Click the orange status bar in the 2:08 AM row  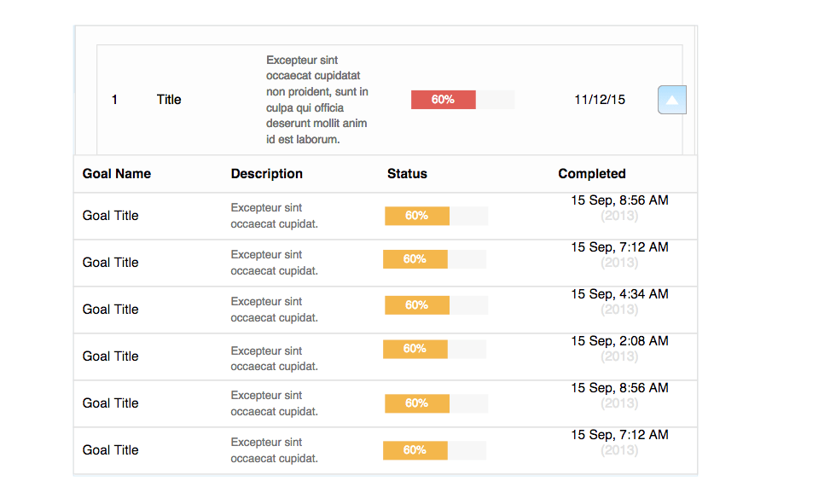[415, 349]
